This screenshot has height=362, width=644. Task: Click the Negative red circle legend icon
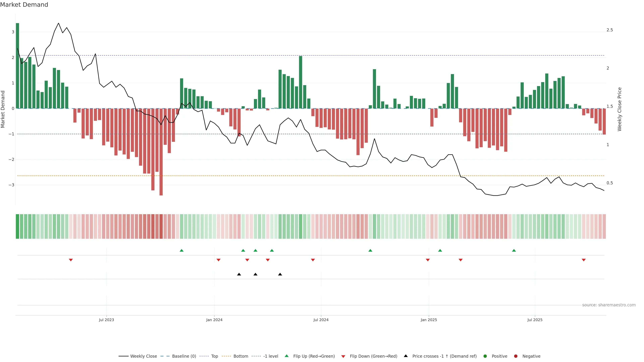[516, 356]
